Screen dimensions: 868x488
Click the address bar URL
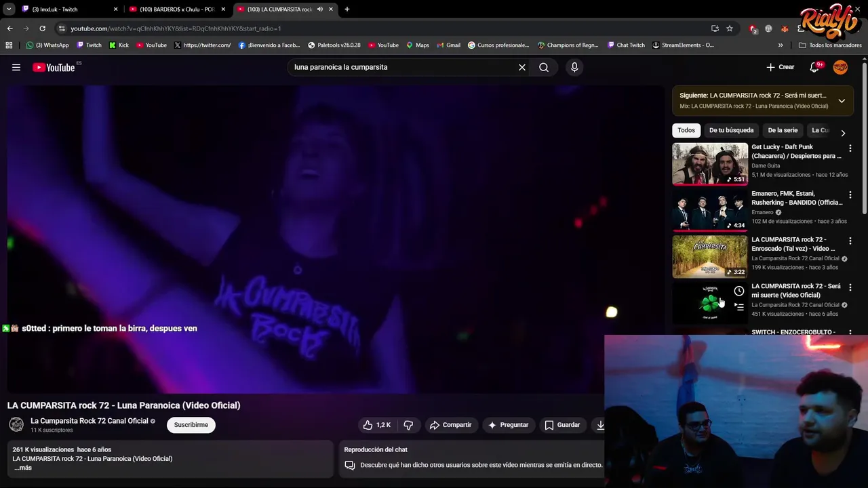tap(176, 28)
